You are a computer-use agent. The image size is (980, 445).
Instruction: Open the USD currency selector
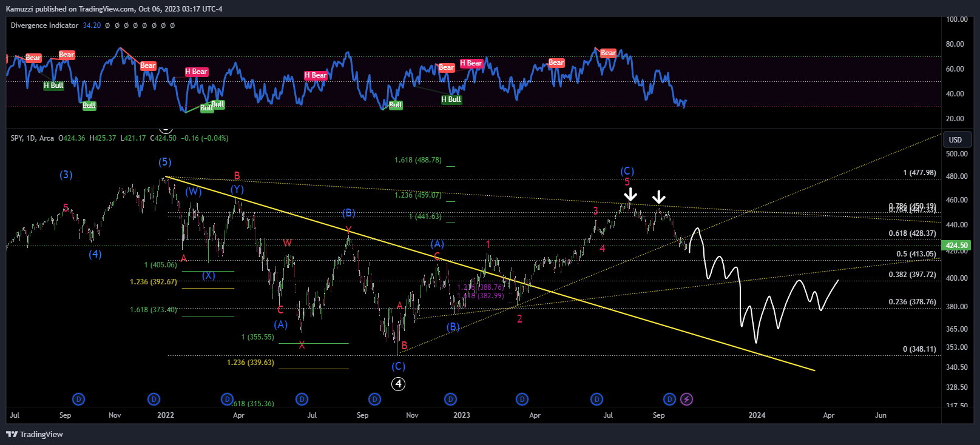tap(956, 139)
